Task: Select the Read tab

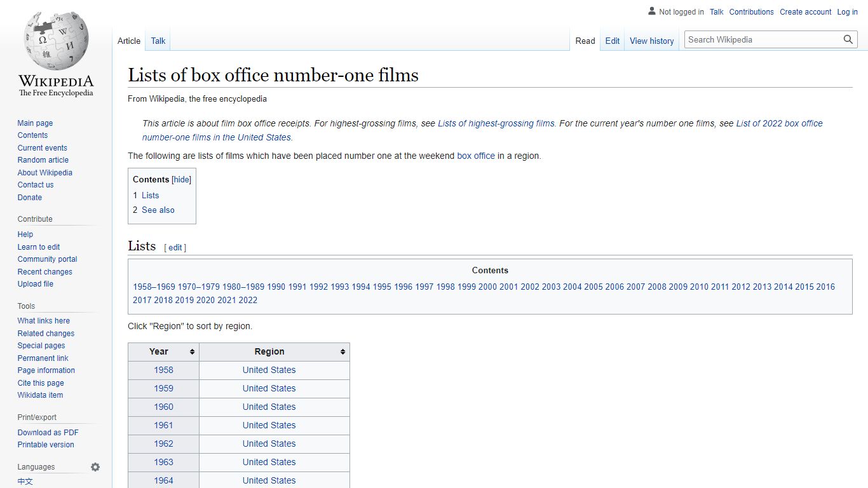Action: pyautogui.click(x=585, y=41)
